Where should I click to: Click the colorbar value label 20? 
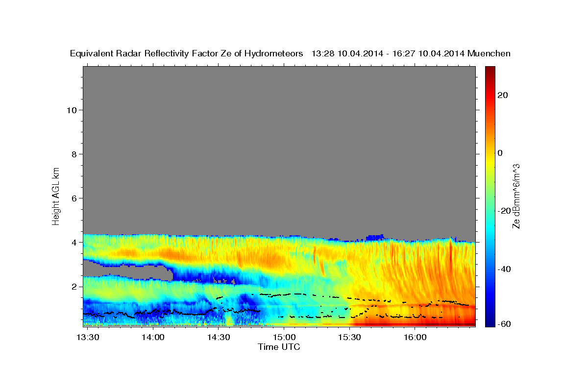503,95
